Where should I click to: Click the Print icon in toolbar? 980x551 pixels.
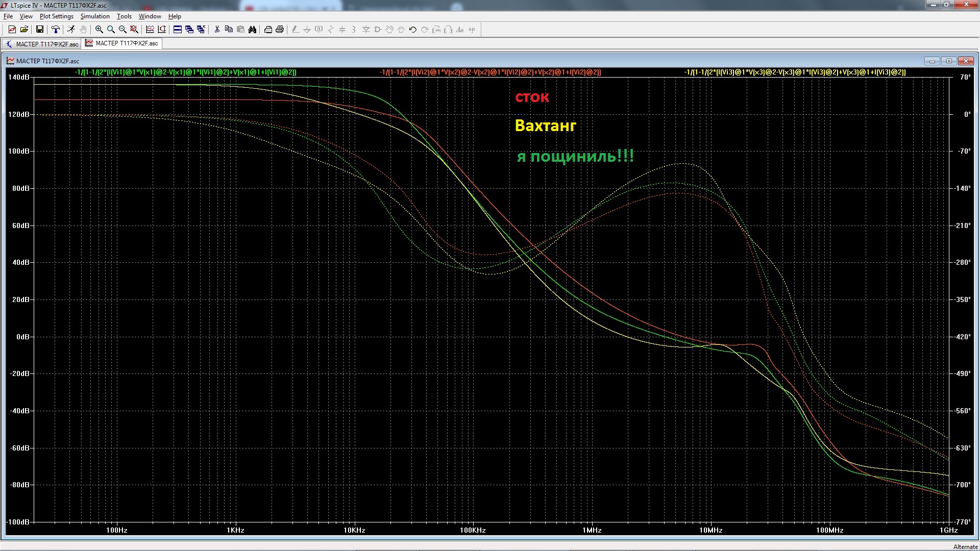[x=280, y=30]
